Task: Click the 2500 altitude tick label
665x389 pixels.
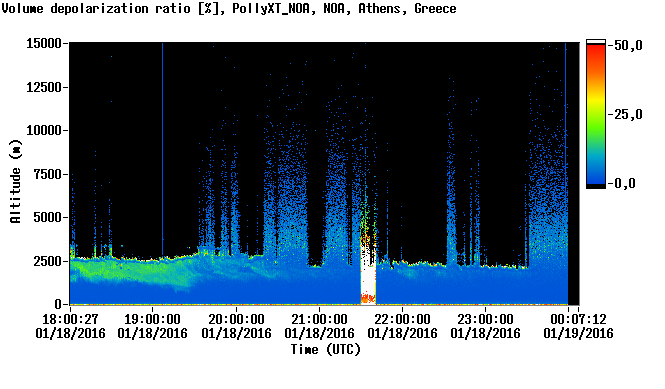Action: [47, 261]
